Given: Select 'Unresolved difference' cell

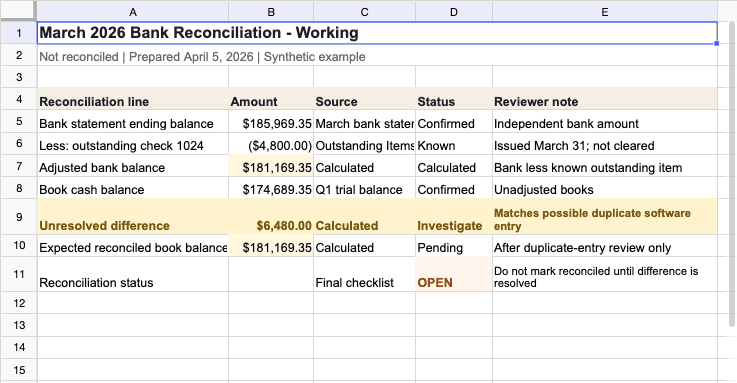Looking at the screenshot, I should click(133, 217).
